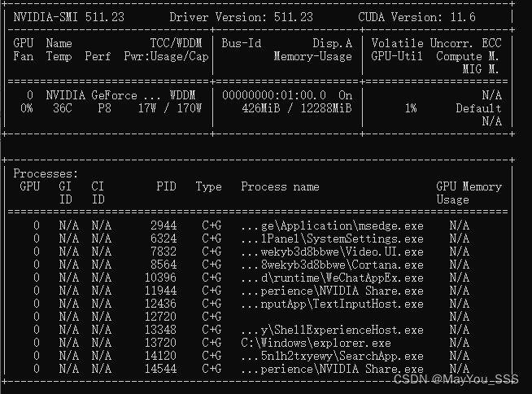Click the Cortana.exe process entry
This screenshot has height=394, width=532.
tap(332, 265)
